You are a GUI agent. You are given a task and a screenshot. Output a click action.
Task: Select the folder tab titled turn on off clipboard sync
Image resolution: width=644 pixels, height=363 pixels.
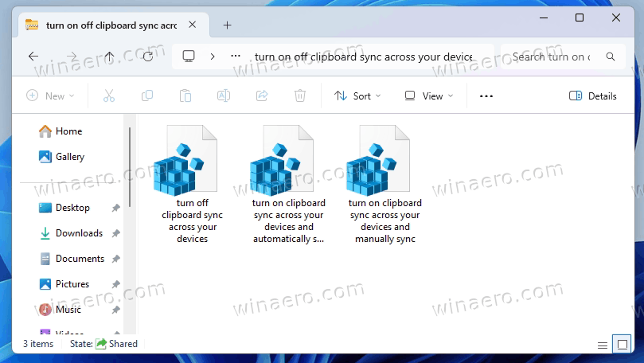pos(111,25)
